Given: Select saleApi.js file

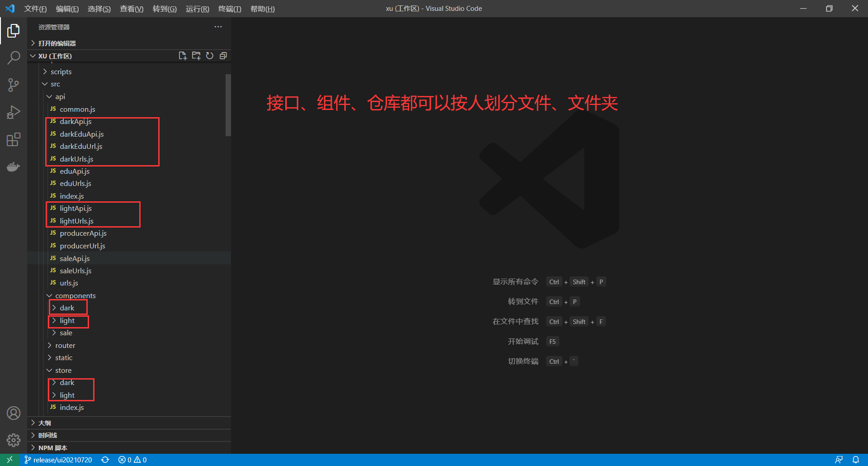Looking at the screenshot, I should click(x=129, y=258).
